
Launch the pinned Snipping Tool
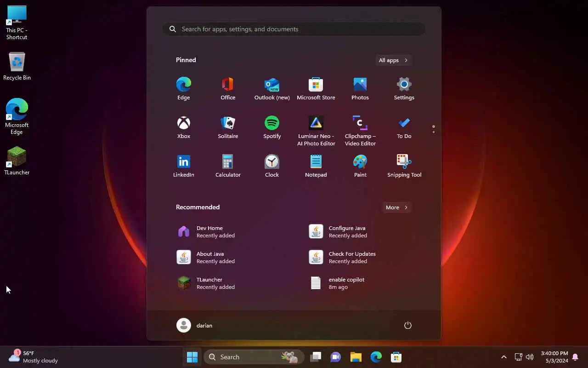tap(404, 166)
